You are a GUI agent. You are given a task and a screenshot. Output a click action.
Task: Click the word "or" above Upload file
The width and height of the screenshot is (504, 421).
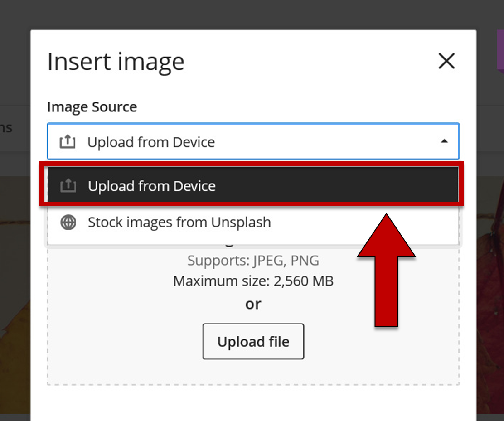(253, 304)
